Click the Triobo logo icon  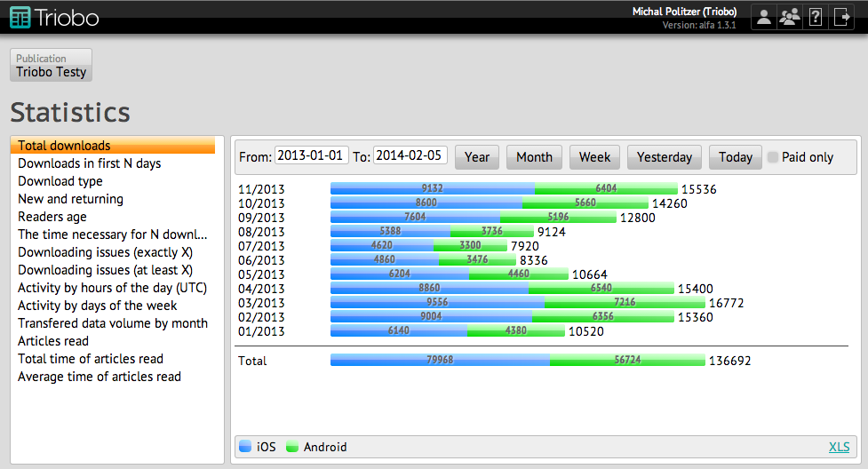tap(20, 17)
